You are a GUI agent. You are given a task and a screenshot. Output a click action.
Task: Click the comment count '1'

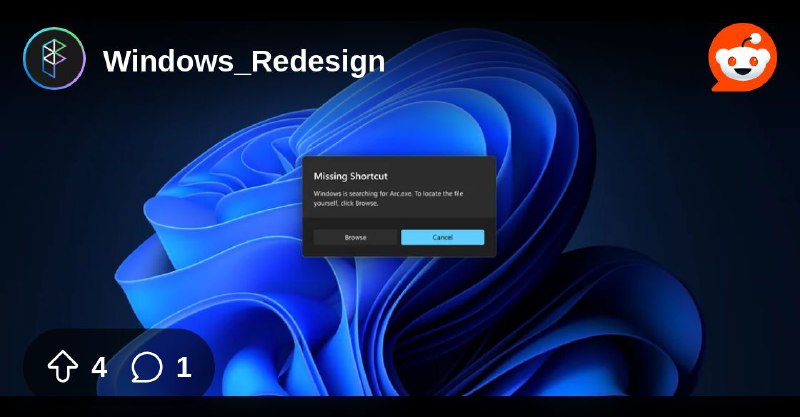click(x=184, y=367)
